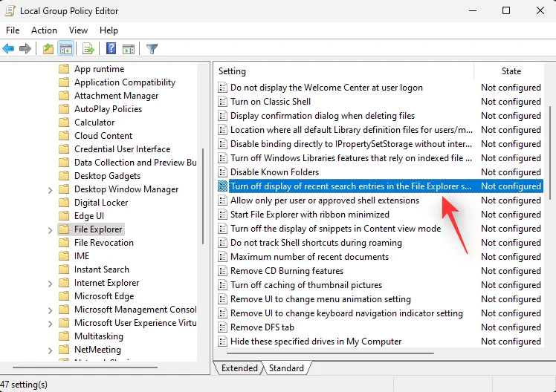
Task: Toggle Show/Hide Console Tree icon
Action: (66, 48)
